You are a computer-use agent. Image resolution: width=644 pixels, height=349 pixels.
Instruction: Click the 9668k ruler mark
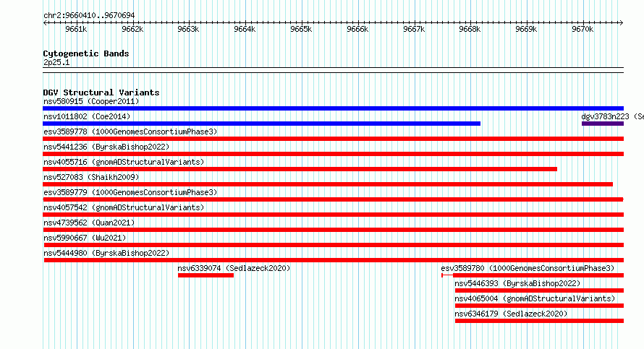(x=470, y=29)
